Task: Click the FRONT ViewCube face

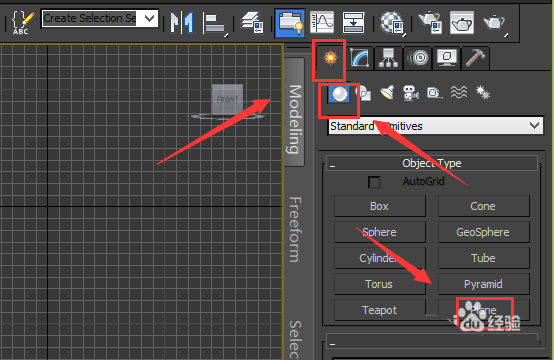Action: [x=227, y=99]
